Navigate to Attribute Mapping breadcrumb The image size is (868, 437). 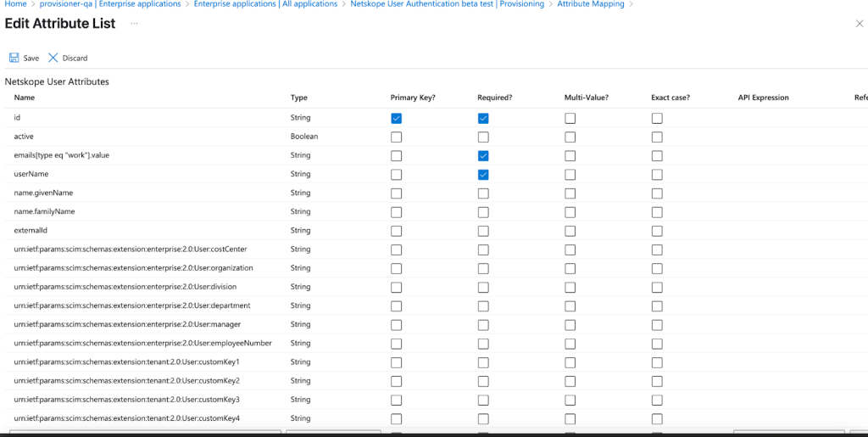591,4
